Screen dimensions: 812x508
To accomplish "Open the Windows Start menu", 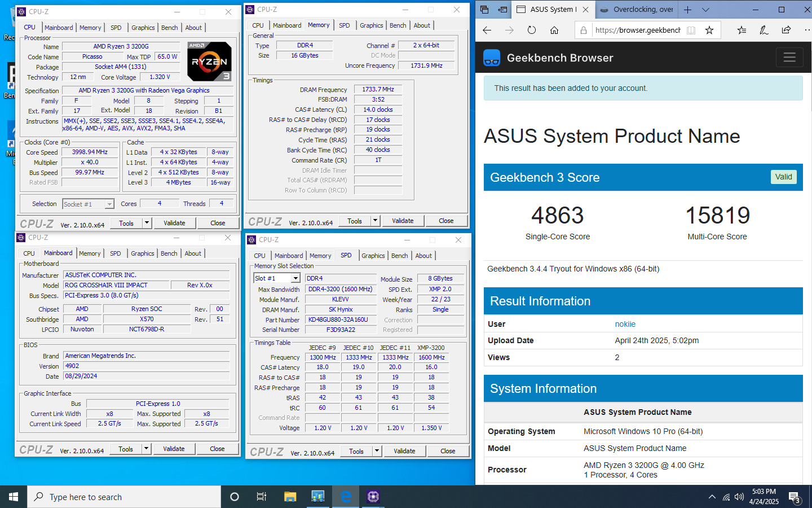I will [14, 497].
